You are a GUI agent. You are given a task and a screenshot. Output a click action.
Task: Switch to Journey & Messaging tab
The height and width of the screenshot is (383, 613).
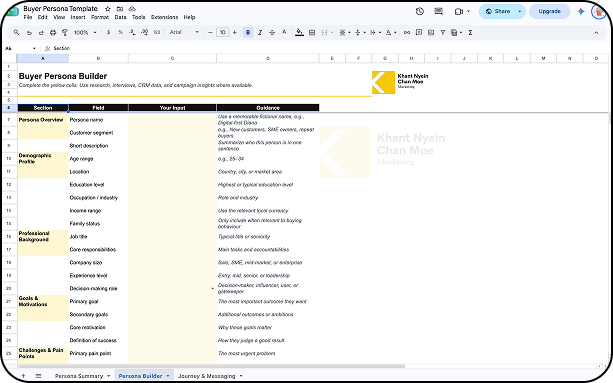click(x=206, y=376)
